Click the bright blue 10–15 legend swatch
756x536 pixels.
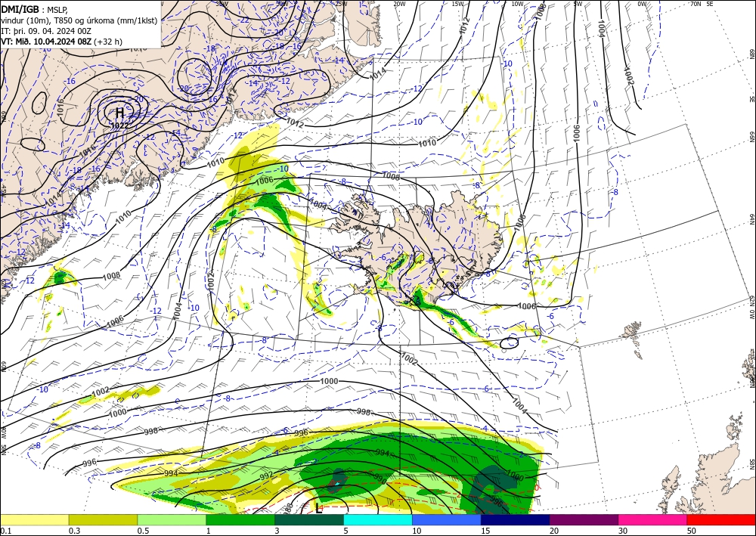click(447, 519)
